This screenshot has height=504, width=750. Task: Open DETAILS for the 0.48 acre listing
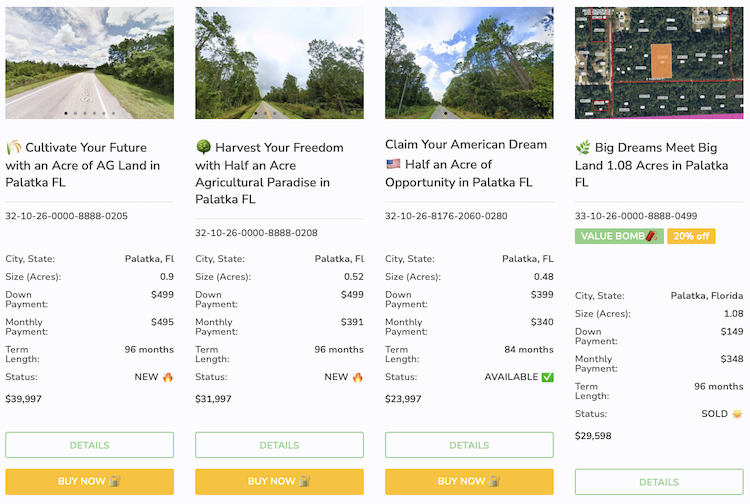[469, 445]
